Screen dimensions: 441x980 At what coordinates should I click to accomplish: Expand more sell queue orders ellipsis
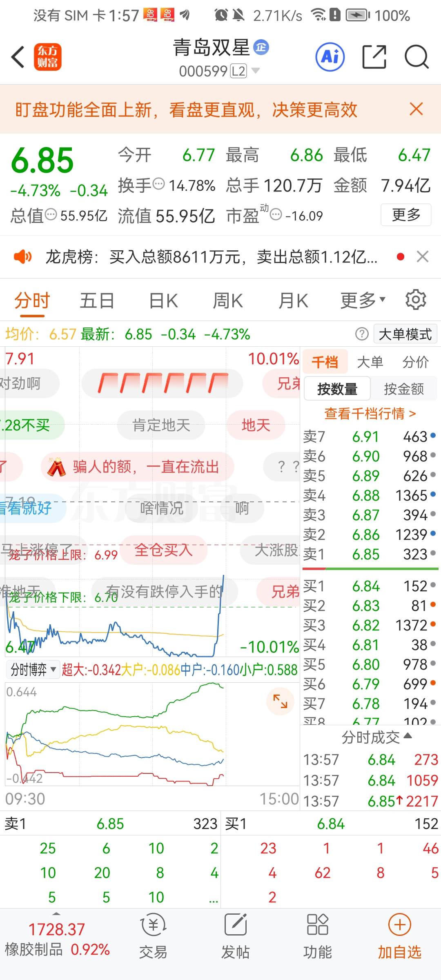pos(213,898)
